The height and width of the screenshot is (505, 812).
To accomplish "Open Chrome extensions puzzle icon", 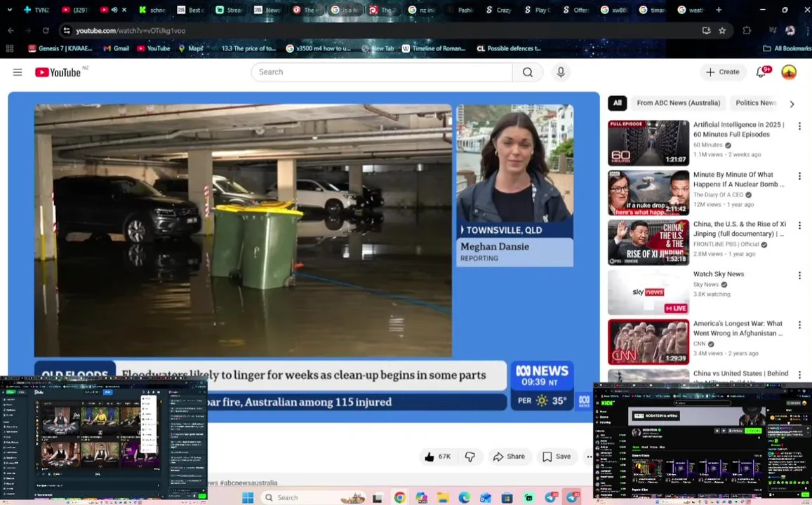I will (746, 31).
